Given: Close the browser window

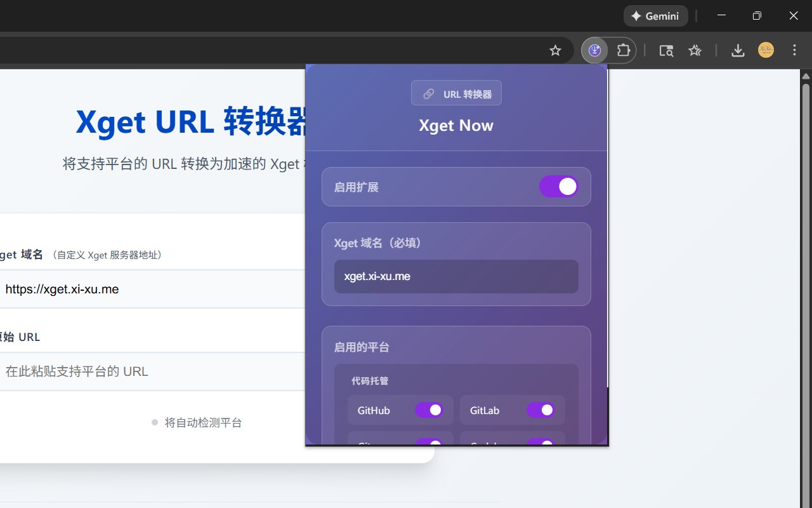Looking at the screenshot, I should point(794,16).
